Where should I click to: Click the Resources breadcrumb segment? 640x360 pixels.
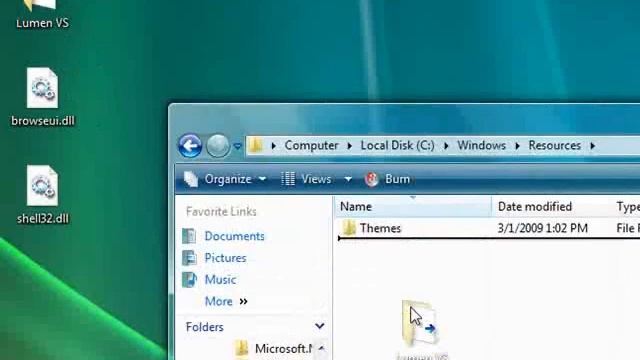pyautogui.click(x=554, y=145)
